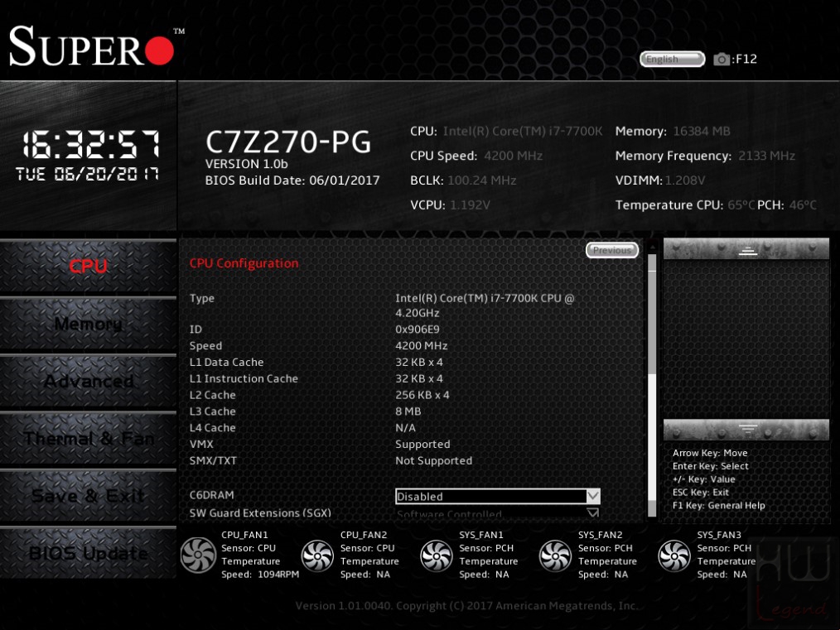840x630 pixels.
Task: Click the SYS_FAN3 fan icon
Action: pos(674,555)
